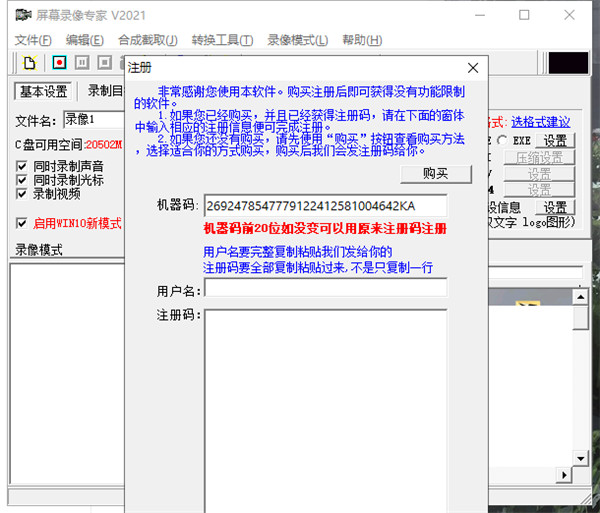
Task: Click the pause icon beside the record icon
Action: pyautogui.click(x=81, y=63)
